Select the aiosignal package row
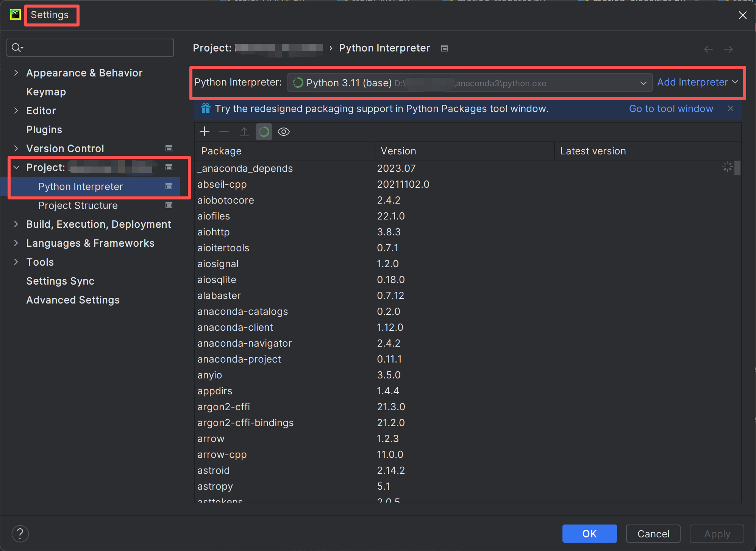This screenshot has width=756, height=551. 465,264
